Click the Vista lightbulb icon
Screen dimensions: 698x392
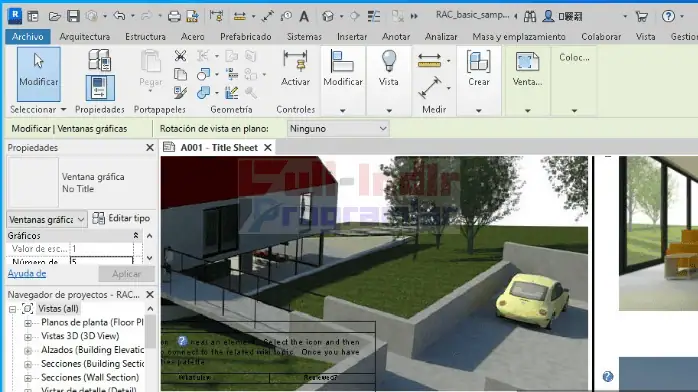coord(389,68)
